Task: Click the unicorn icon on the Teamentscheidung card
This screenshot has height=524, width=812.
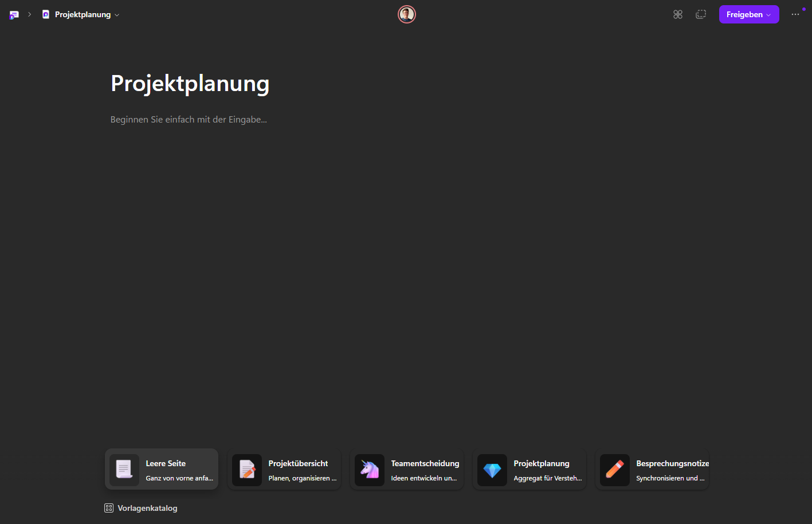Action: coord(369,470)
